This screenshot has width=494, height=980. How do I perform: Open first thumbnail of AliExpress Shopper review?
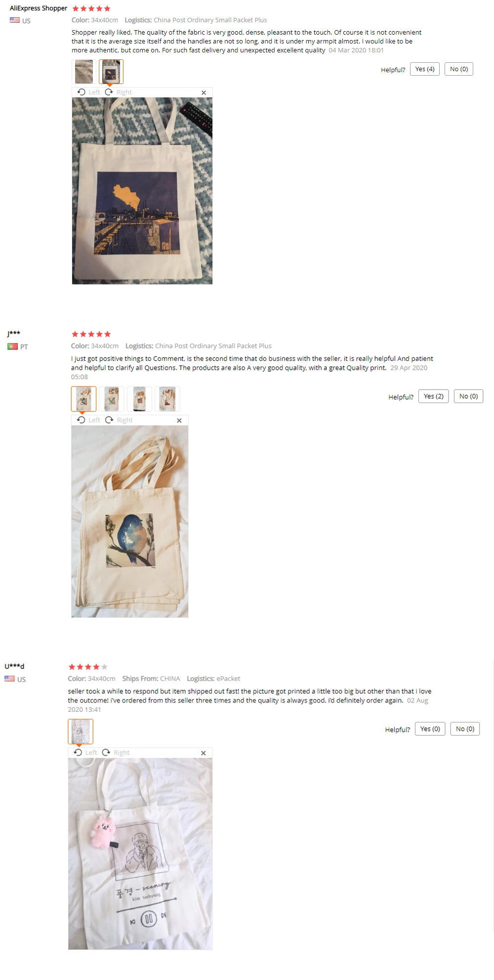click(84, 72)
